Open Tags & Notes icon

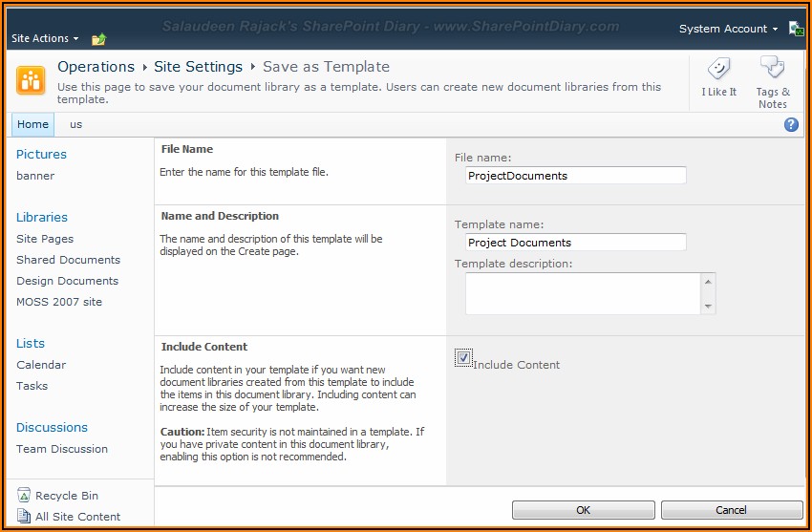point(772,69)
